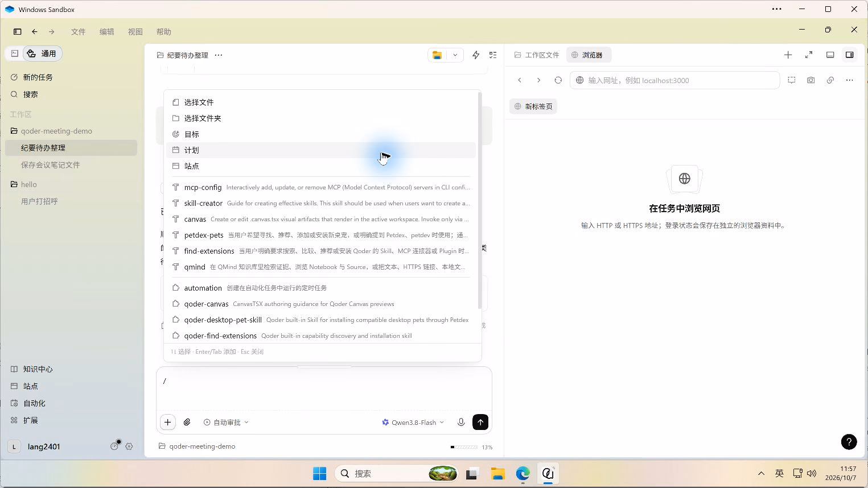Pick the mcp-config command
The height and width of the screenshot is (488, 868).
pos(321,187)
